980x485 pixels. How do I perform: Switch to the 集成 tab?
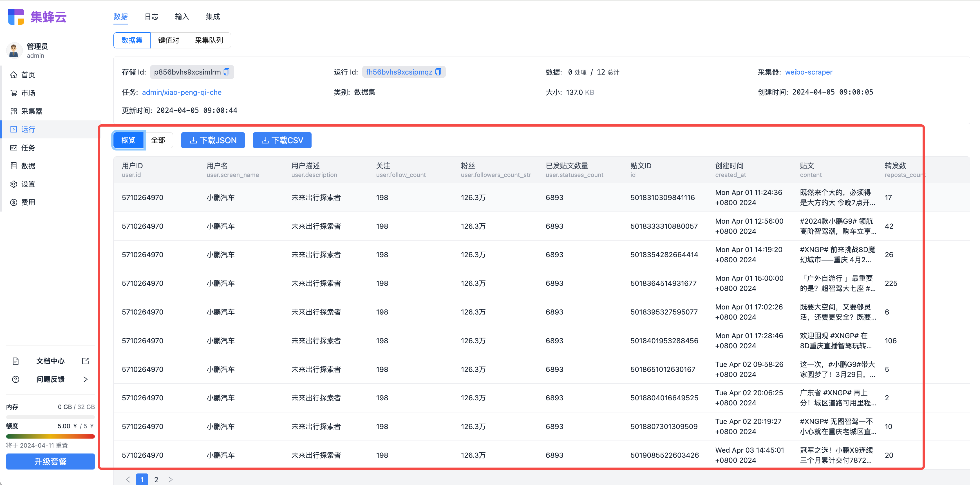[213, 17]
